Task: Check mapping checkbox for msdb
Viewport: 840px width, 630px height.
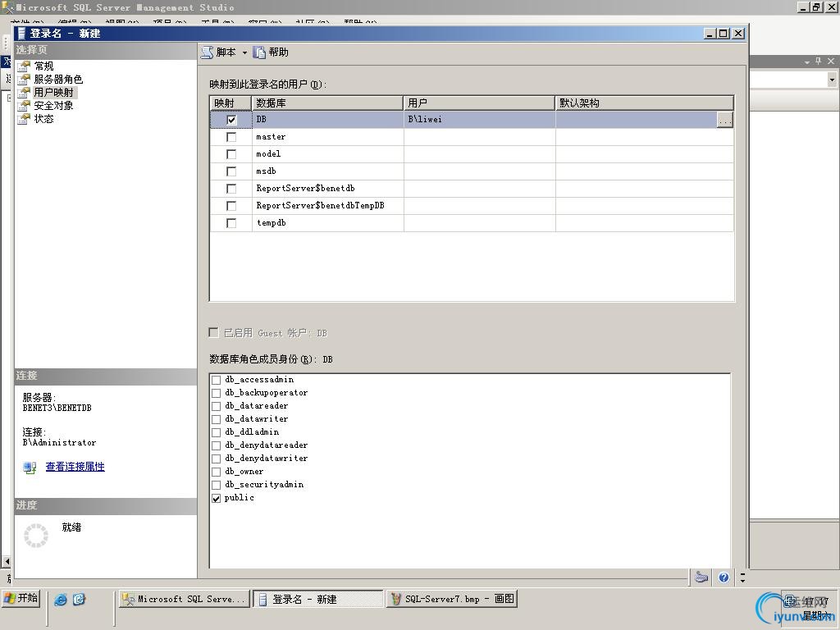Action: coord(231,171)
